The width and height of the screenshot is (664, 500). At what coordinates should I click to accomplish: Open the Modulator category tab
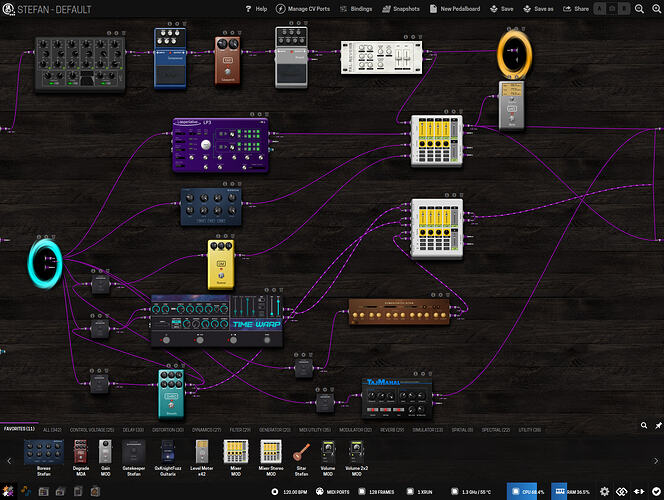pyautogui.click(x=355, y=430)
